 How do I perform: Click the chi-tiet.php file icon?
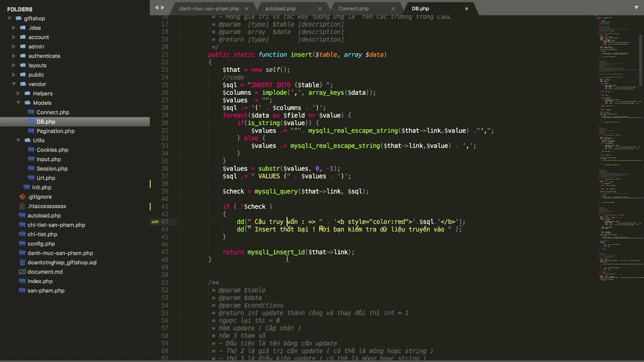tap(22, 234)
